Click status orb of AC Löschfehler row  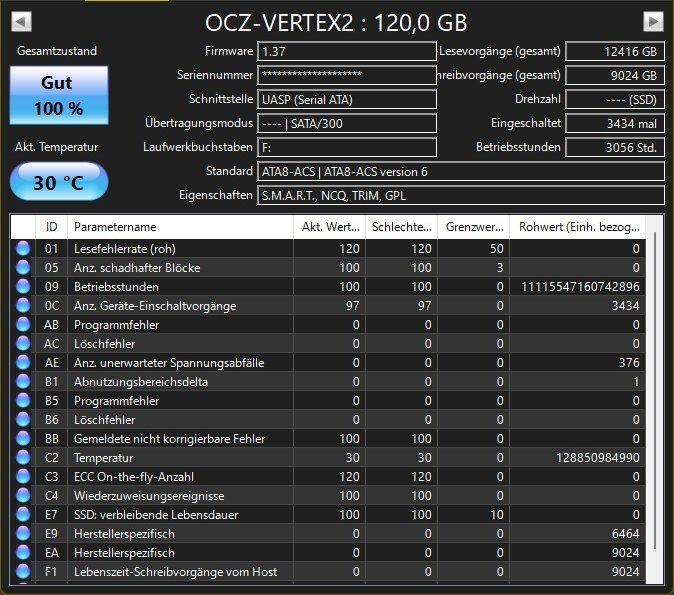tap(23, 344)
